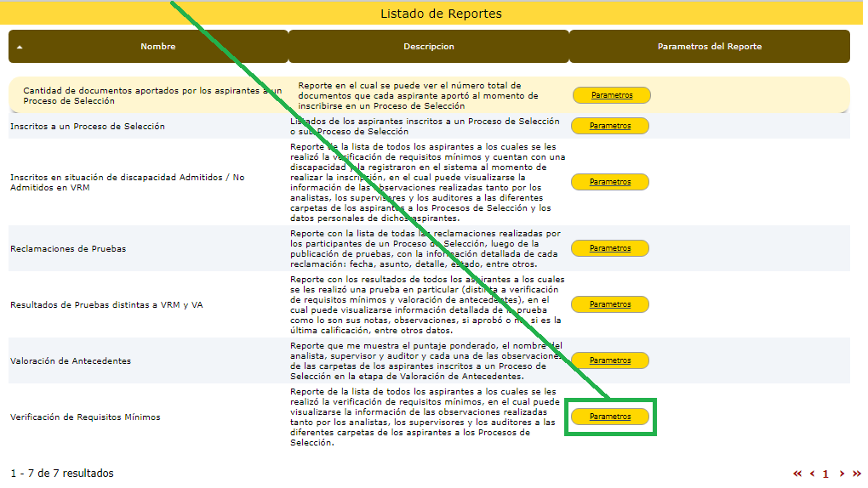Image resolution: width=868 pixels, height=488 pixels.
Task: Open Parametros for Reclamaciones de Pruebas
Action: 610,248
